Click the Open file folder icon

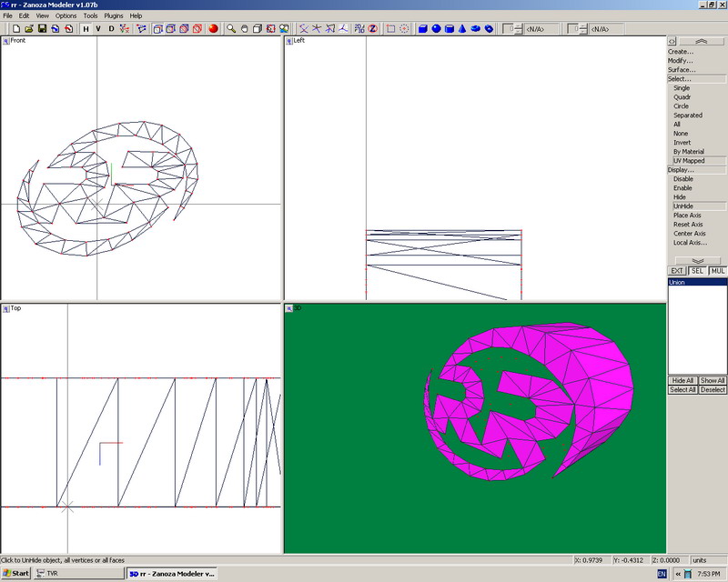[29, 29]
